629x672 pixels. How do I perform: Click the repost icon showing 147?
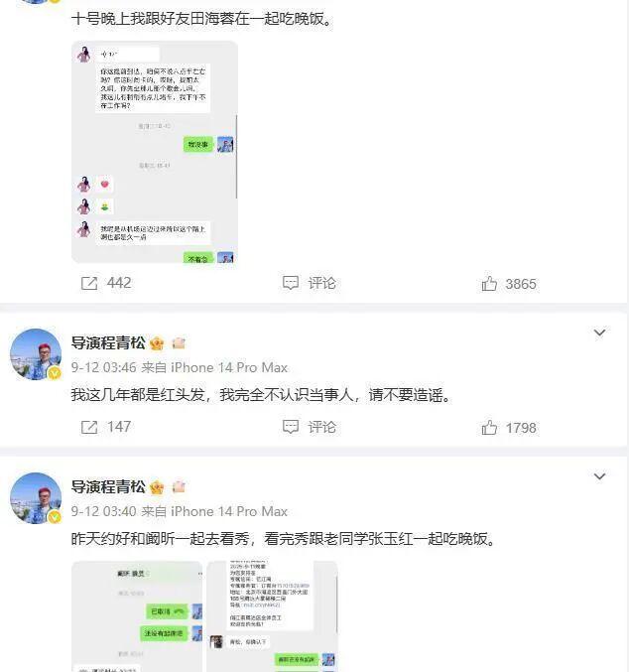coord(89,427)
